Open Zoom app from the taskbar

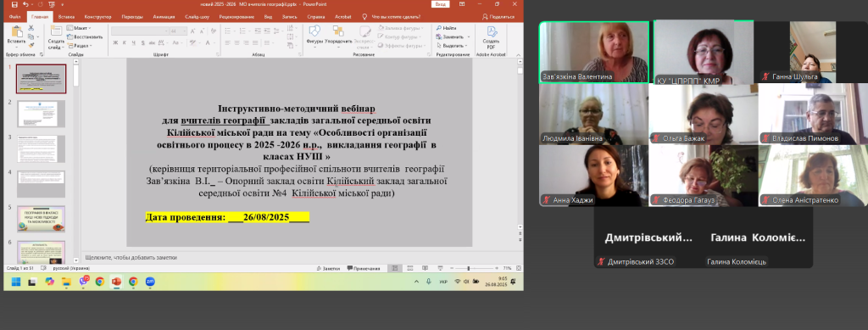pyautogui.click(x=150, y=282)
